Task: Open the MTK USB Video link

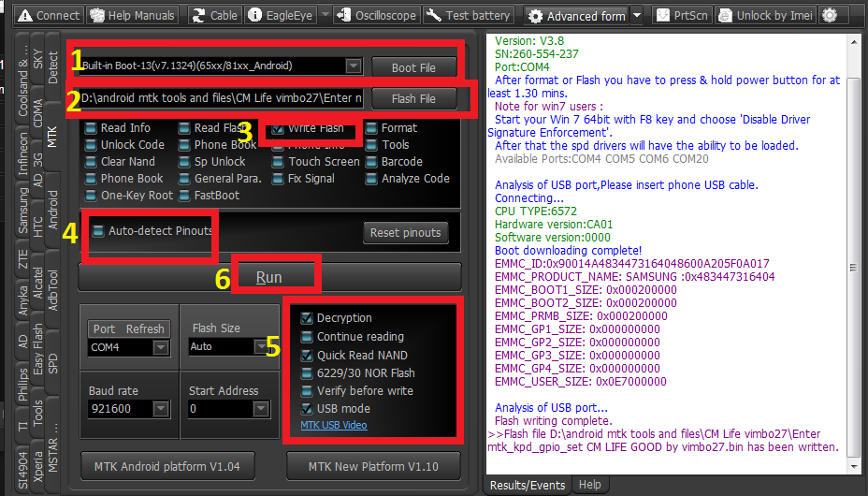Action: [334, 426]
